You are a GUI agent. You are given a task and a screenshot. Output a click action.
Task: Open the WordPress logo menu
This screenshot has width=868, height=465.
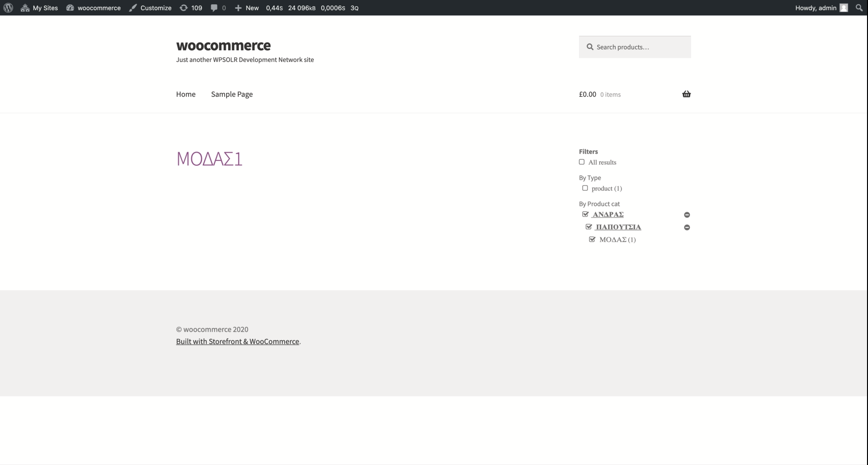(x=8, y=8)
